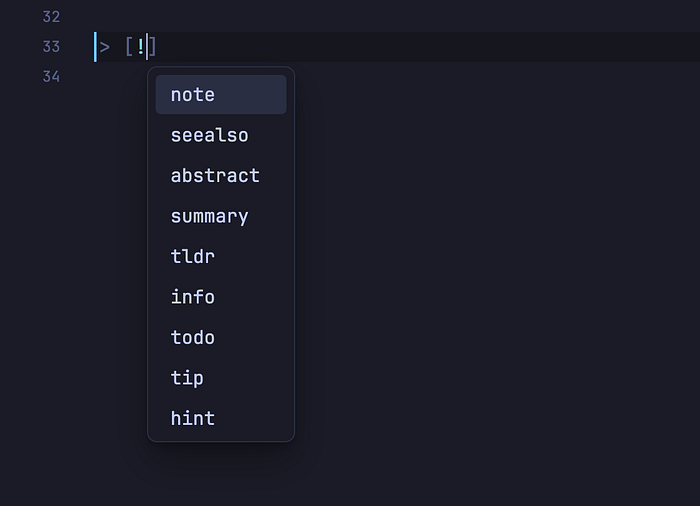Click the blue blockquote bar on line 33

(x=95, y=47)
